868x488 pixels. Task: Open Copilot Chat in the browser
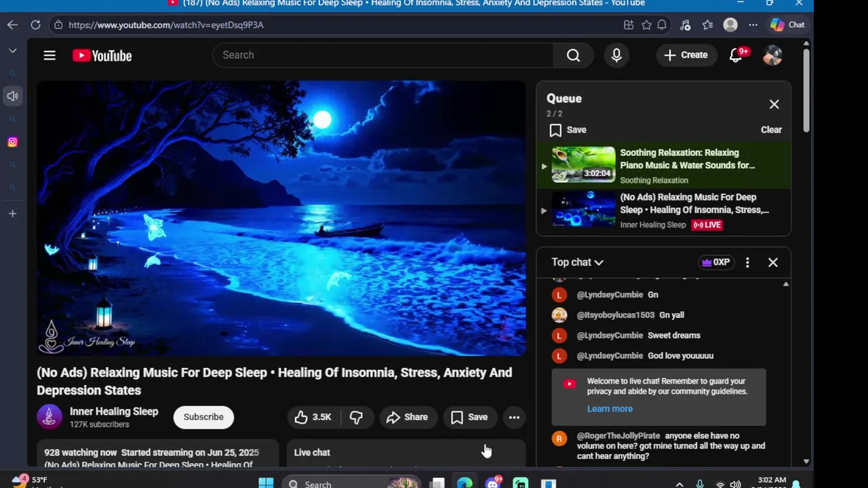click(787, 25)
